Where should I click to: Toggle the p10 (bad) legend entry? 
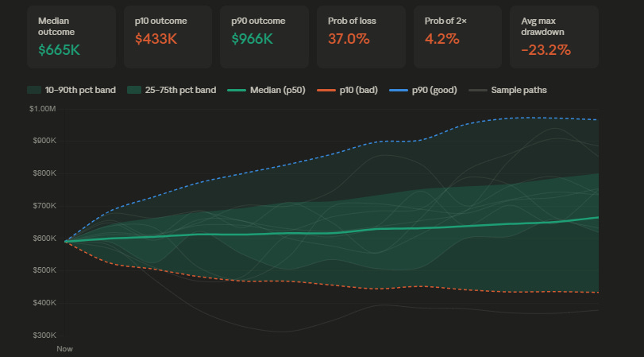tap(348, 90)
